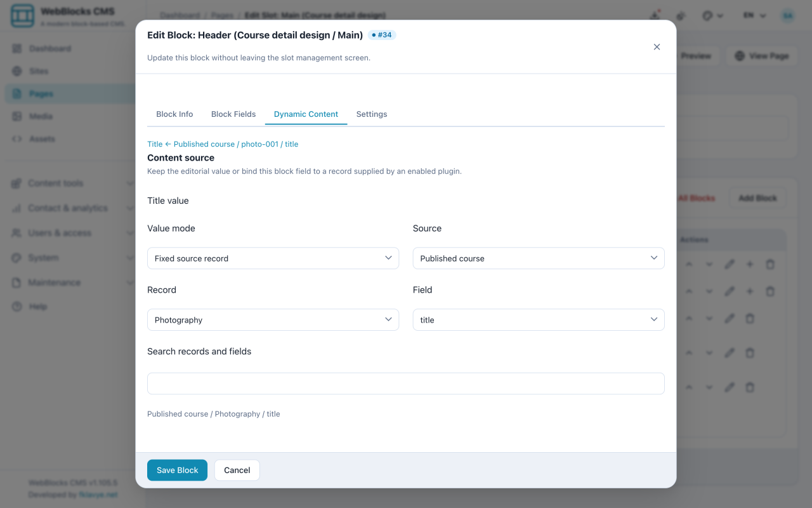Click the Pages document icon in sidebar
Image resolution: width=812 pixels, height=508 pixels.
[17, 94]
